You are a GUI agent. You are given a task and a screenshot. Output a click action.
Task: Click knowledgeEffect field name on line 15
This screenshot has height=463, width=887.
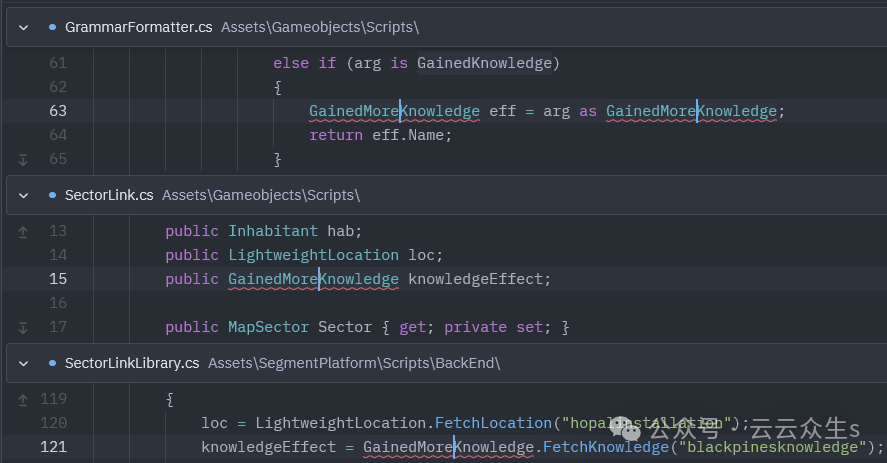point(475,279)
